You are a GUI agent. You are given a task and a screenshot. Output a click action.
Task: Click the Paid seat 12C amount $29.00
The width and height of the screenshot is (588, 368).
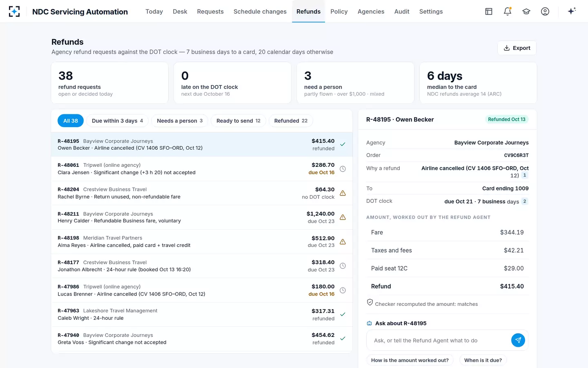point(514,268)
